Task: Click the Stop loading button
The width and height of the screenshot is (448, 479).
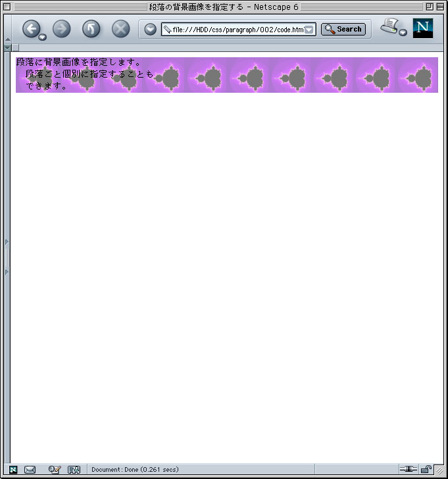Action: pos(120,29)
